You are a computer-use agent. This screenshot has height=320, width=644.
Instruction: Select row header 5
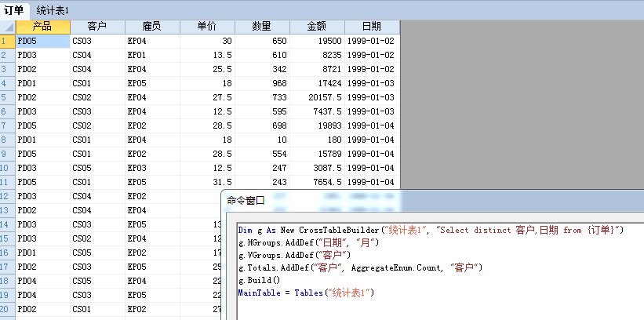[x=8, y=97]
